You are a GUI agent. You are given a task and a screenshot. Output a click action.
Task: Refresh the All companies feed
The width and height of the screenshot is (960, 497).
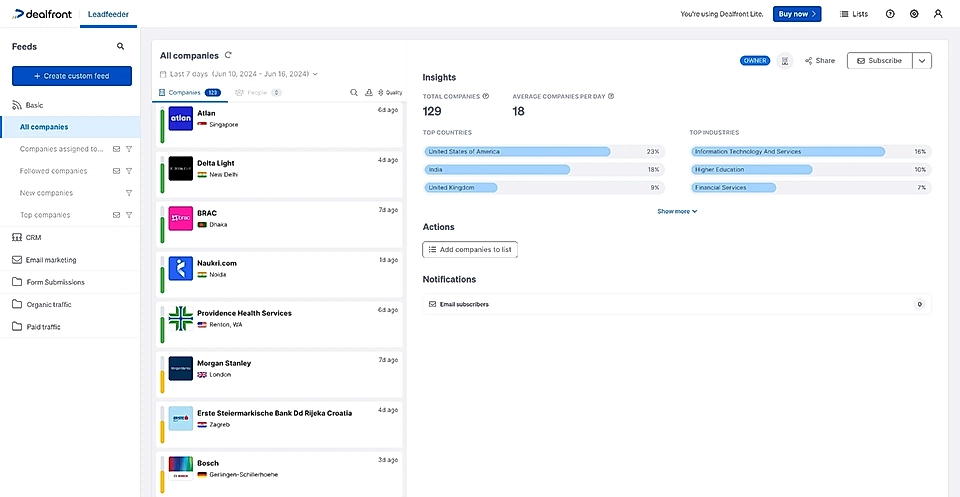tap(228, 55)
